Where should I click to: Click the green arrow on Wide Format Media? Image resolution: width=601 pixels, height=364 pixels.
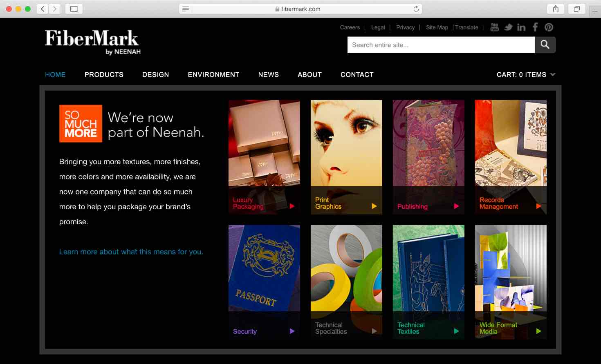[538, 331]
